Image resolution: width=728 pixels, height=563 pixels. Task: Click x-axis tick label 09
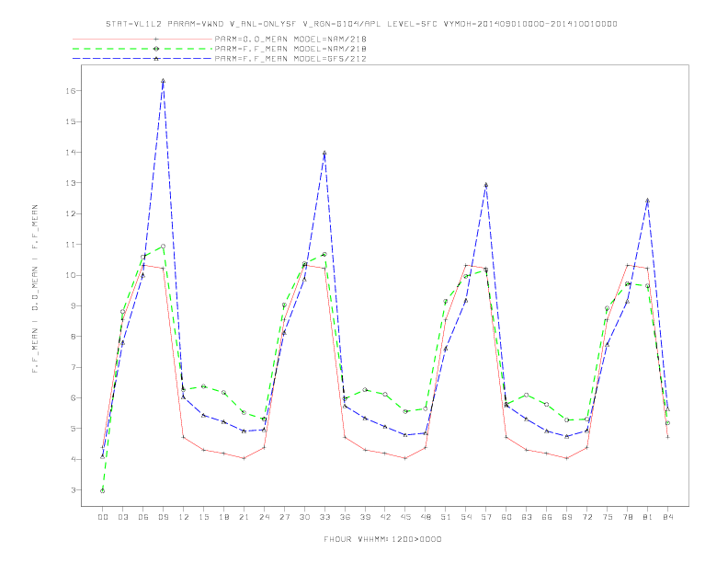click(x=163, y=517)
